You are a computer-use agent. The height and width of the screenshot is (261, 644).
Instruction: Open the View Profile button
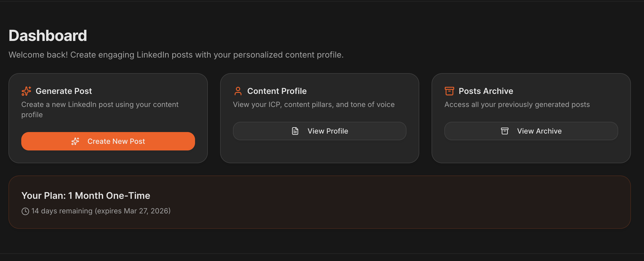(319, 131)
